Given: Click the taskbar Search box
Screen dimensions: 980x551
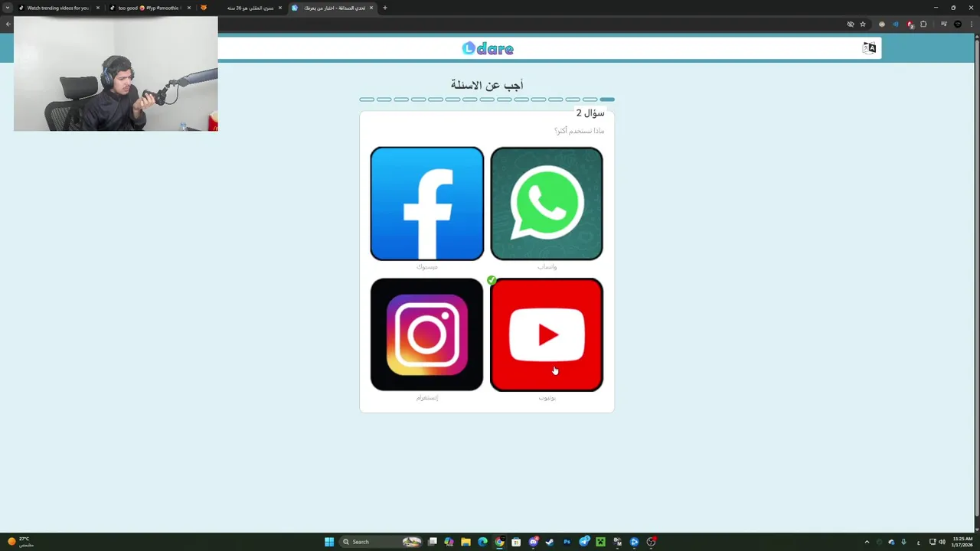Looking at the screenshot, I should 383,542.
